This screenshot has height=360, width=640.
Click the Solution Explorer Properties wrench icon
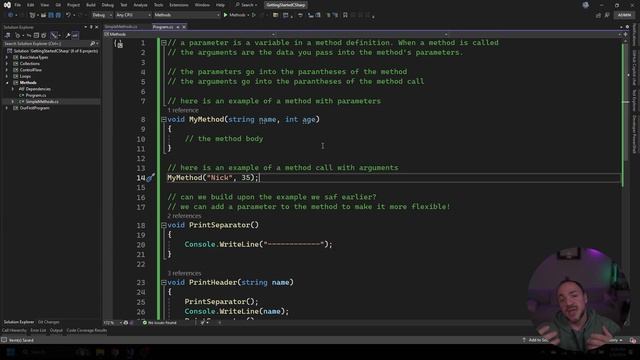tap(68, 36)
